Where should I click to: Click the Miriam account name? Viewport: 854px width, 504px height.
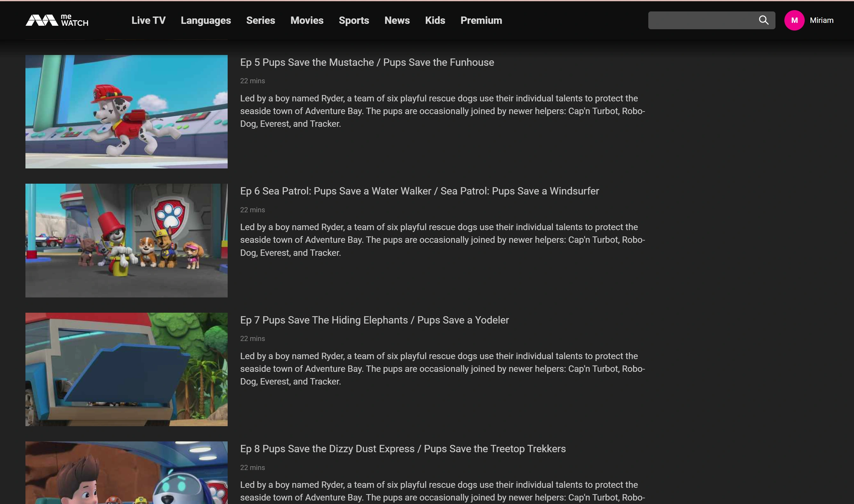pos(821,20)
